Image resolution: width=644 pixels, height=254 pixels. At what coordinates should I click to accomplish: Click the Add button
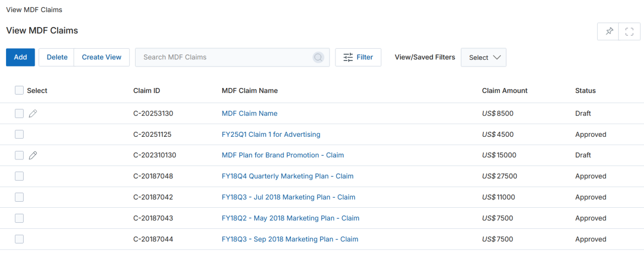click(x=21, y=57)
